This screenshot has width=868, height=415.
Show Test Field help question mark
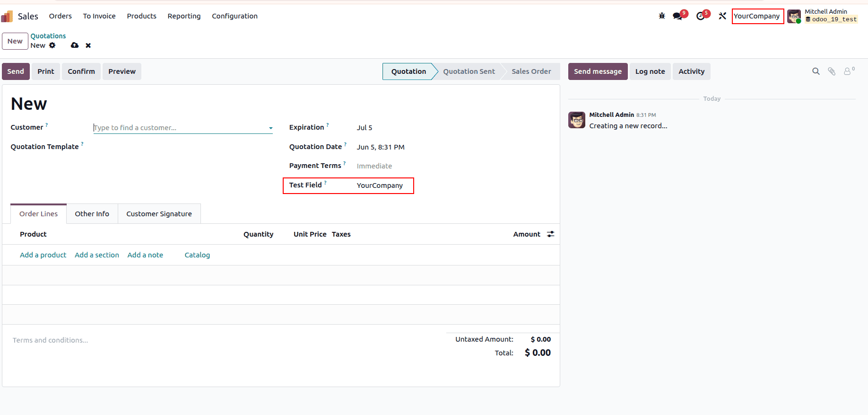[325, 183]
